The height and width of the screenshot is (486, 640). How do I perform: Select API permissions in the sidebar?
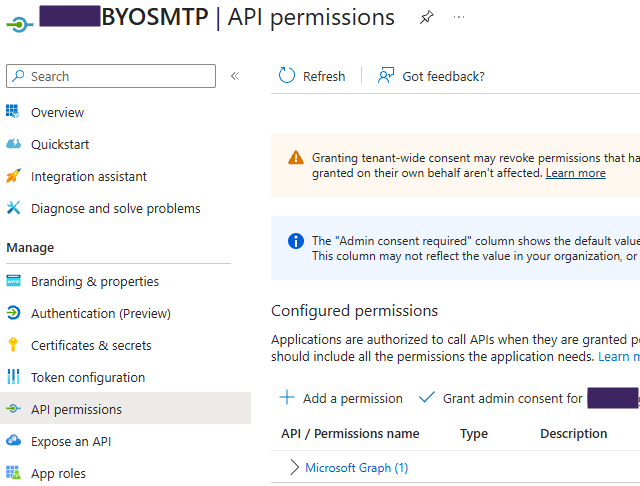(x=125, y=408)
